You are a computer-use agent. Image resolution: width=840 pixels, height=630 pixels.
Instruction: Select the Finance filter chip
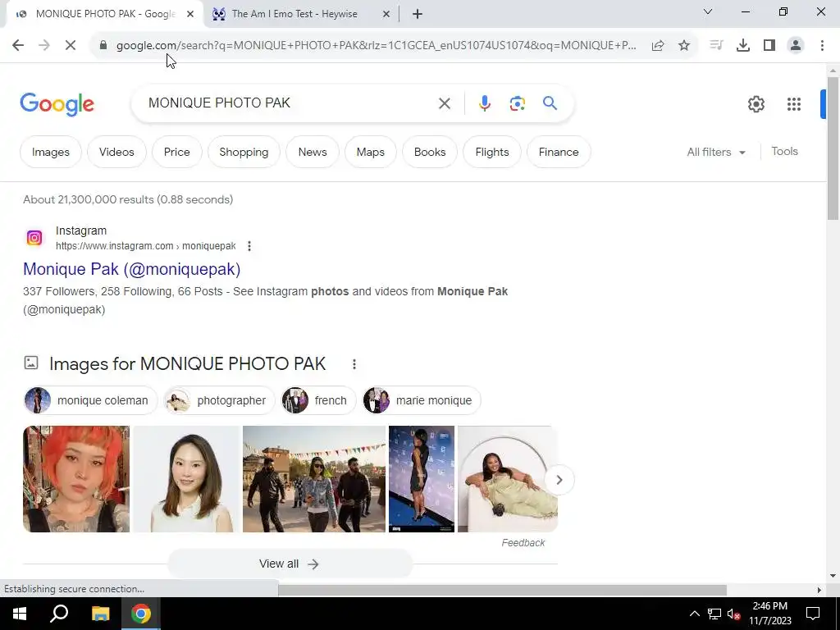(559, 152)
